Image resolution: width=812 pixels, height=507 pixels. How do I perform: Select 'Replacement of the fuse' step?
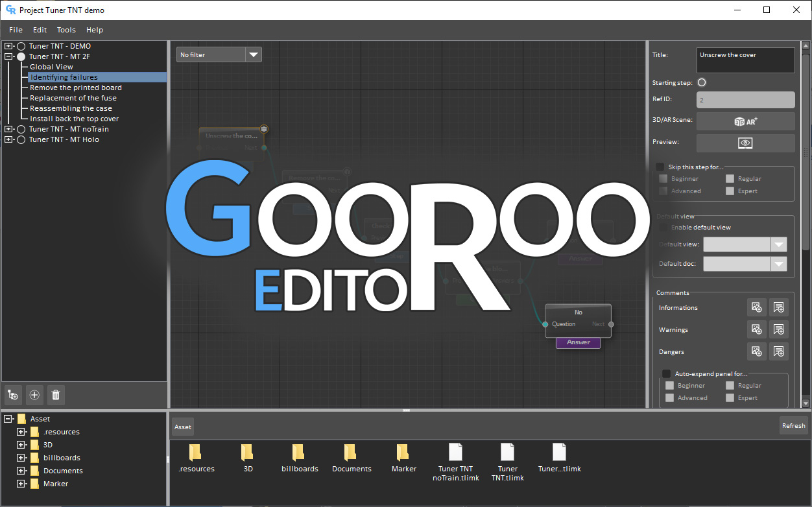(x=73, y=98)
